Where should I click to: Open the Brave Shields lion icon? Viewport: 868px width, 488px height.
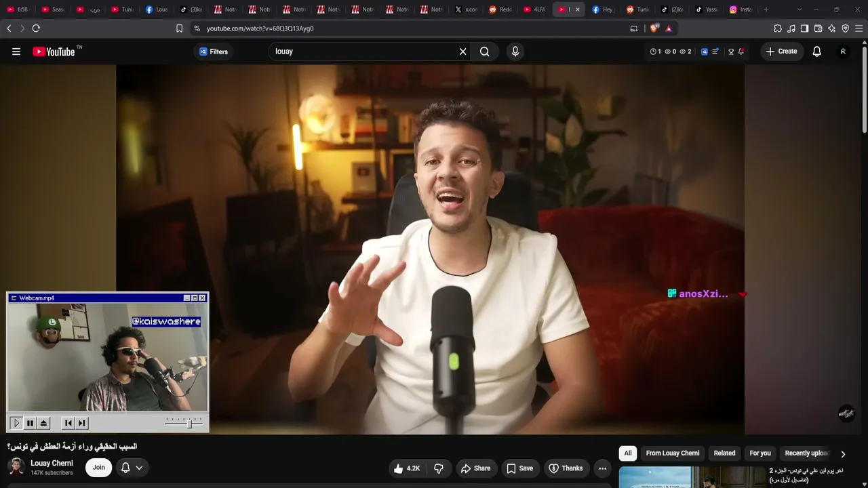[x=654, y=28]
